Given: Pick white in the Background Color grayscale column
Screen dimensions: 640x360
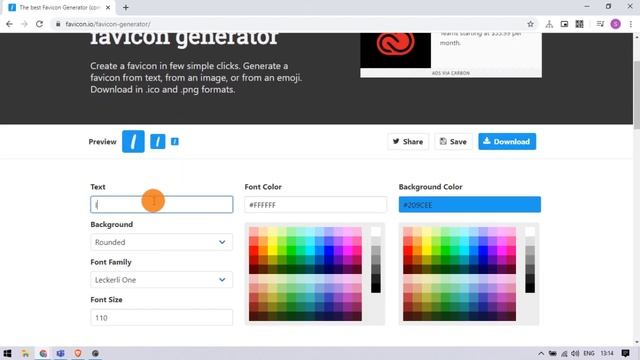Looking at the screenshot, I should pos(530,232).
